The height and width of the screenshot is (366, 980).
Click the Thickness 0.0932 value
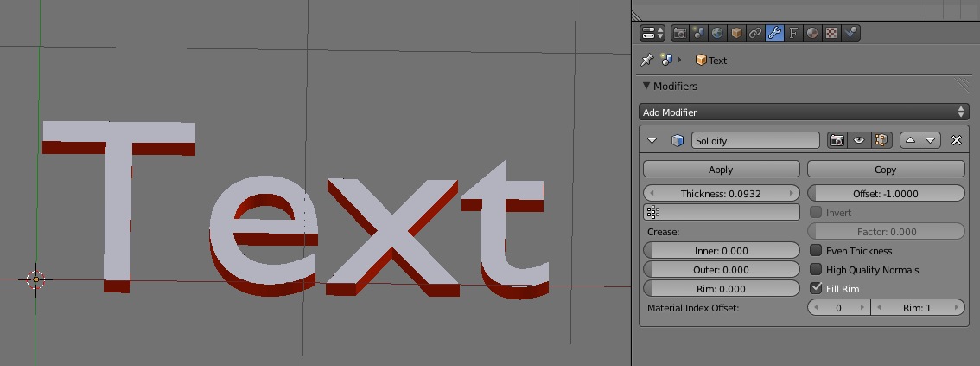point(722,193)
